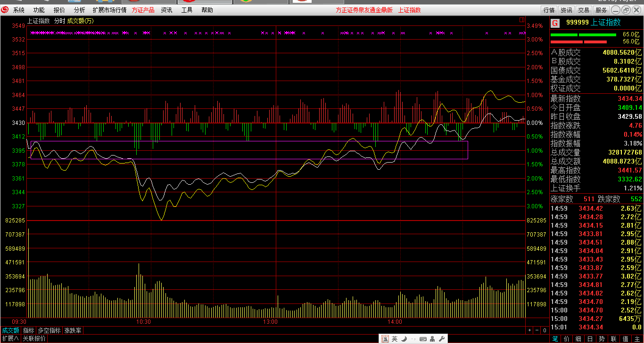This screenshot has height=344, width=644.
Task: Open the 报价 menu
Action: (59, 10)
